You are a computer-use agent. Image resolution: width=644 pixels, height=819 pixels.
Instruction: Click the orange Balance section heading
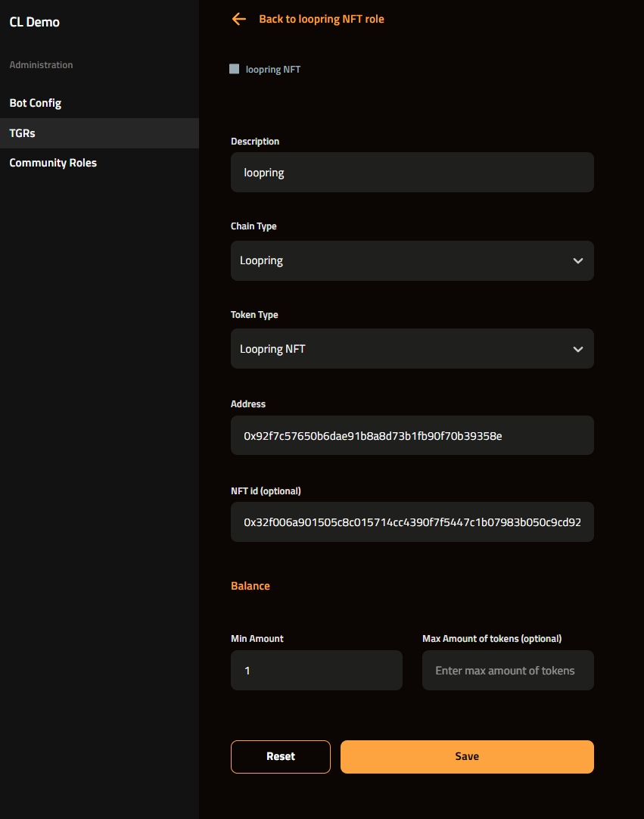[x=250, y=586]
